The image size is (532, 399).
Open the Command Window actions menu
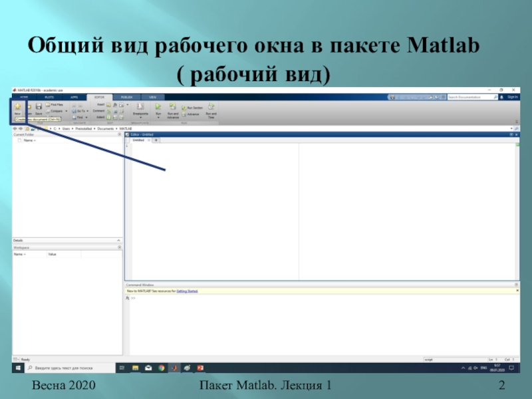517,285
